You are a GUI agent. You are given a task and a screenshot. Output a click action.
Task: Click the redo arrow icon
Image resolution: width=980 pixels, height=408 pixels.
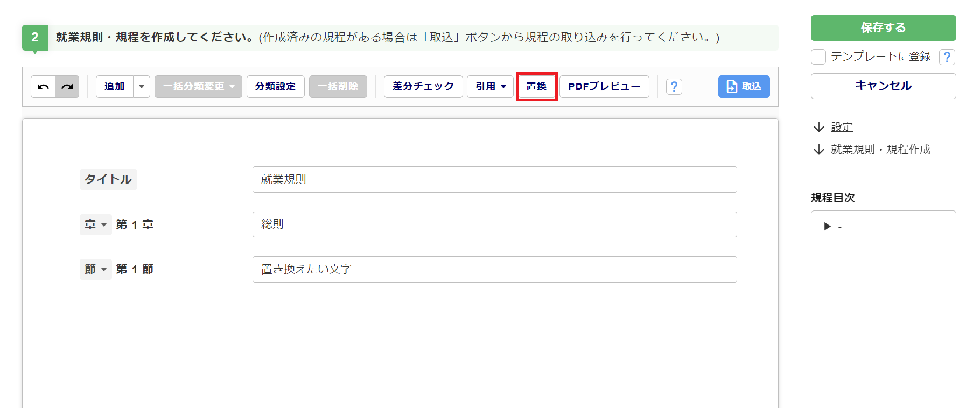point(67,87)
